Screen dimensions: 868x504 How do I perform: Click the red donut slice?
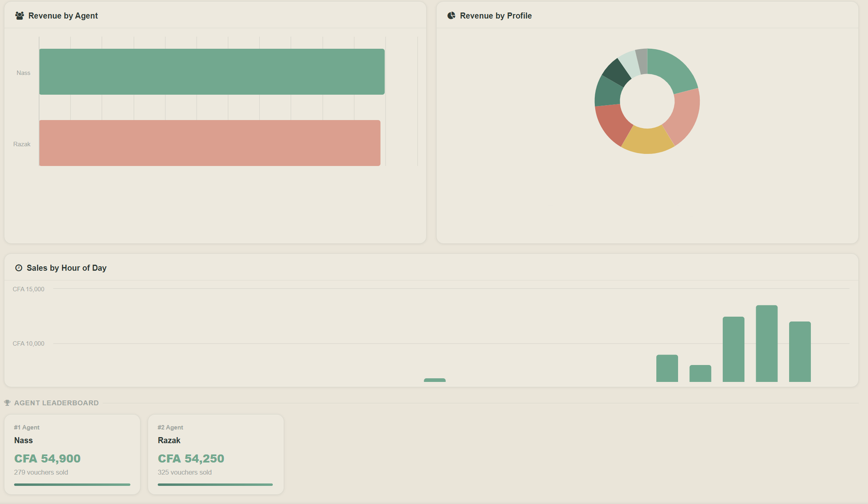coord(612,124)
